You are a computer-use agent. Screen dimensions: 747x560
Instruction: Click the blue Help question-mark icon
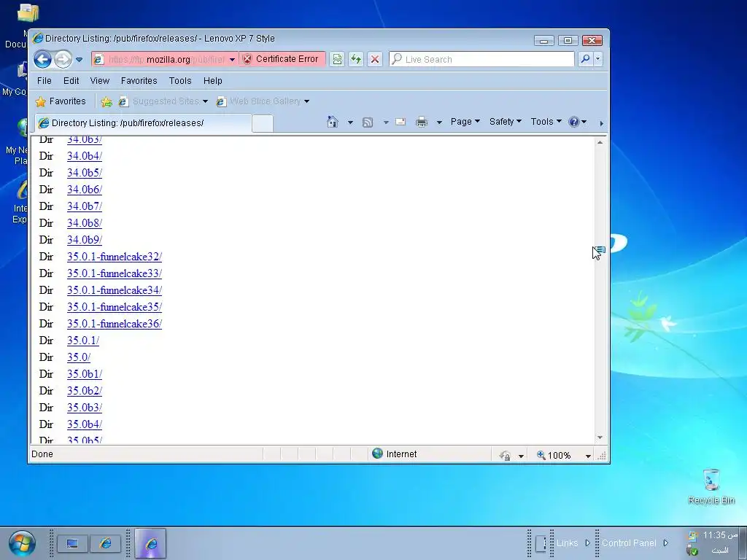pos(573,122)
